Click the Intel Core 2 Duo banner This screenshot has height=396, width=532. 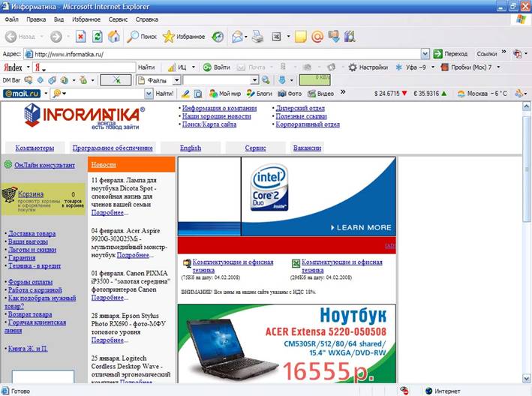coord(287,196)
